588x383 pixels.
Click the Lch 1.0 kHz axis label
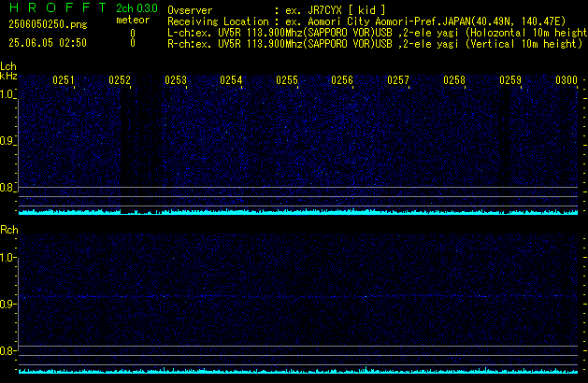click(x=7, y=94)
